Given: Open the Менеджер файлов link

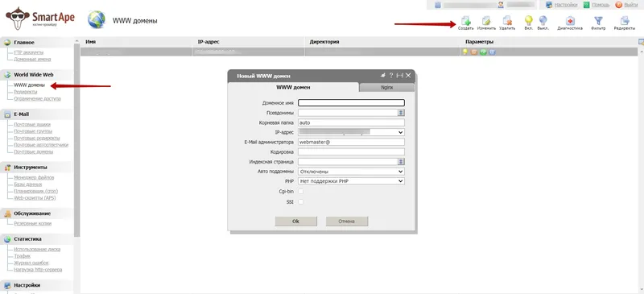Looking at the screenshot, I should (x=34, y=178).
